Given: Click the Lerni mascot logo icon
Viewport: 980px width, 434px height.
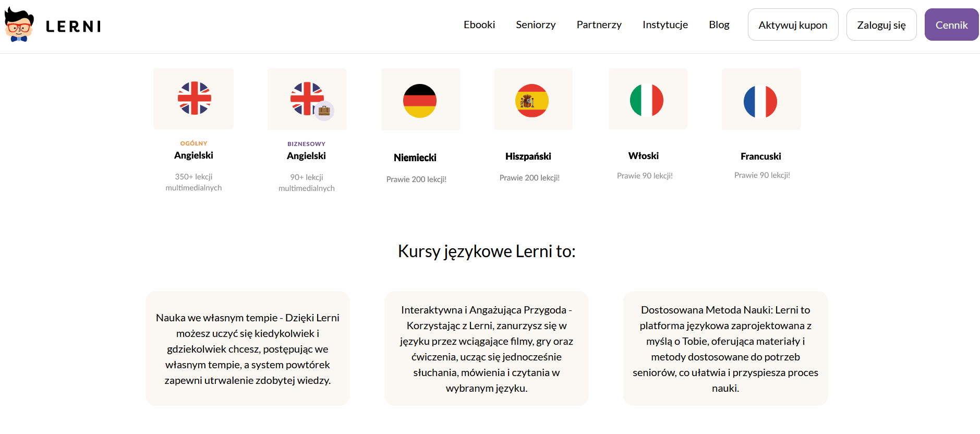Looking at the screenshot, I should (19, 25).
